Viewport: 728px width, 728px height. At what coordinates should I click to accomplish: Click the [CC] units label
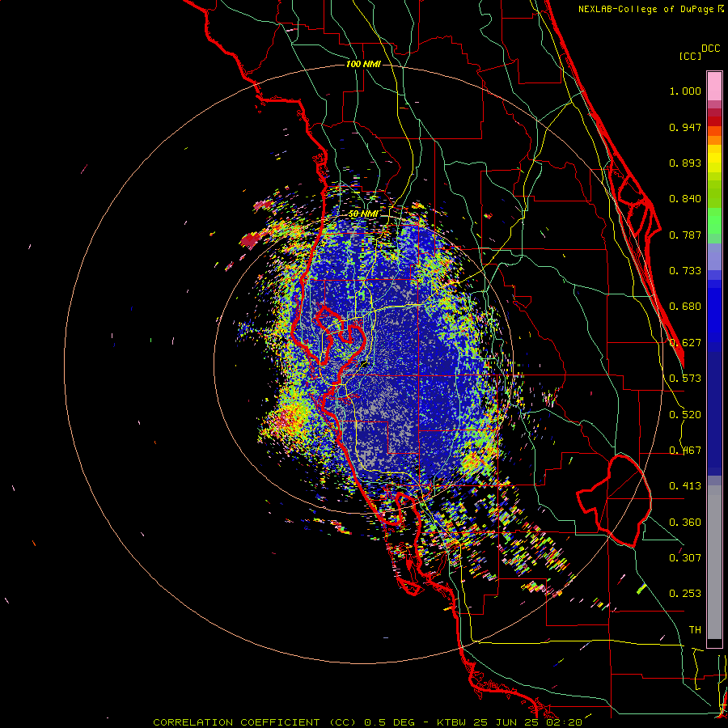click(x=690, y=56)
